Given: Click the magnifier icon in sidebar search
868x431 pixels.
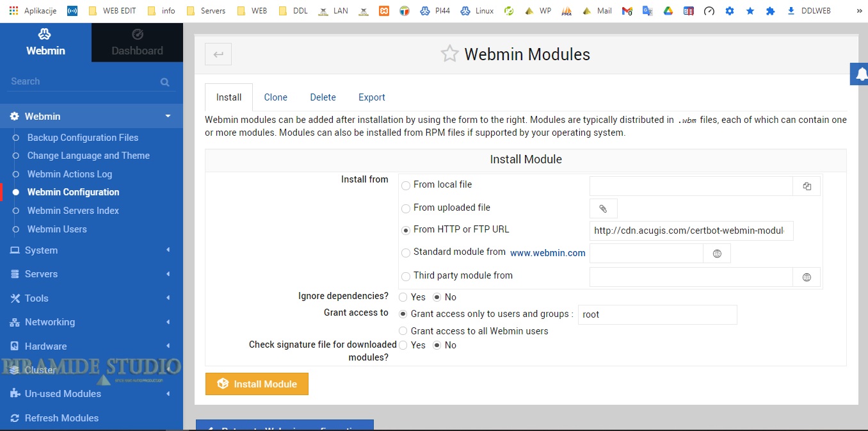Looking at the screenshot, I should click(x=165, y=82).
